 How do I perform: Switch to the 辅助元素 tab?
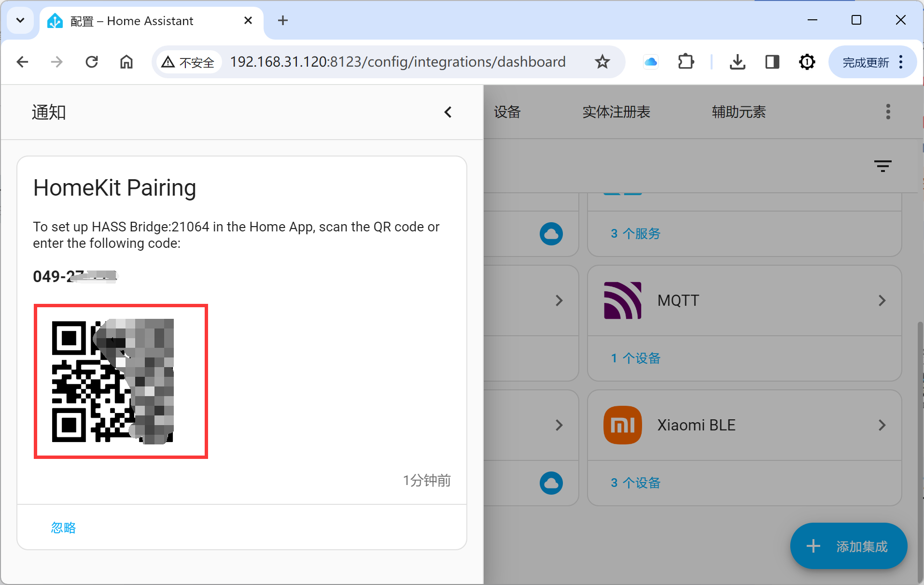[739, 112]
